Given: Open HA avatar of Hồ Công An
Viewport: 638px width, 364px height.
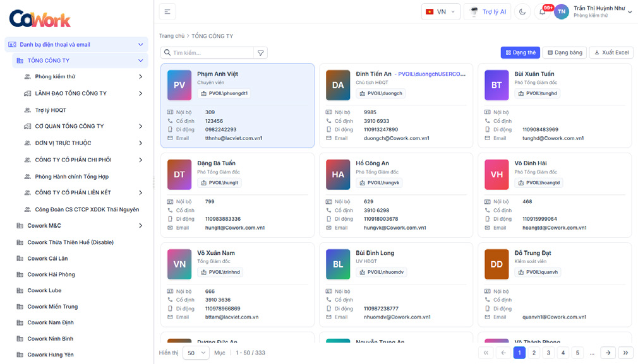Looking at the screenshot, I should [338, 175].
